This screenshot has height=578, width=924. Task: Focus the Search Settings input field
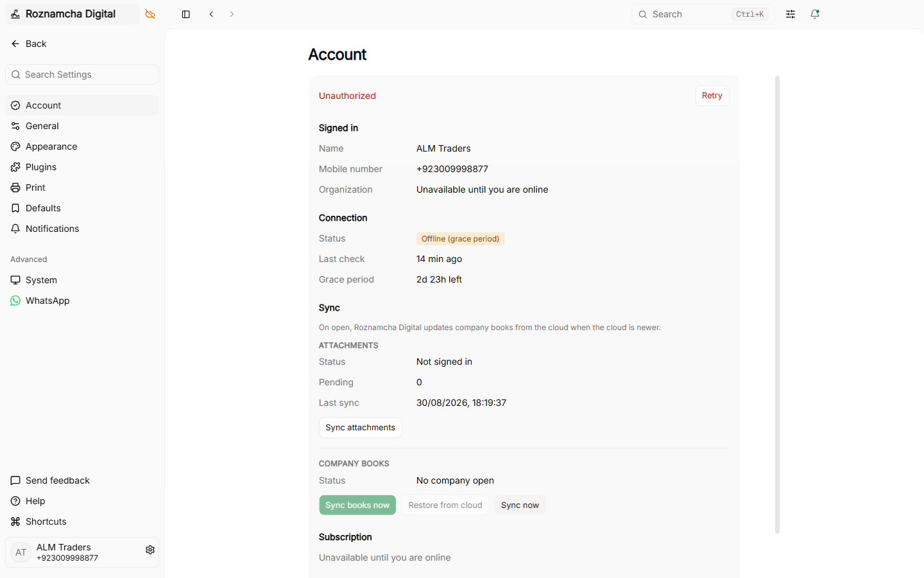point(82,74)
